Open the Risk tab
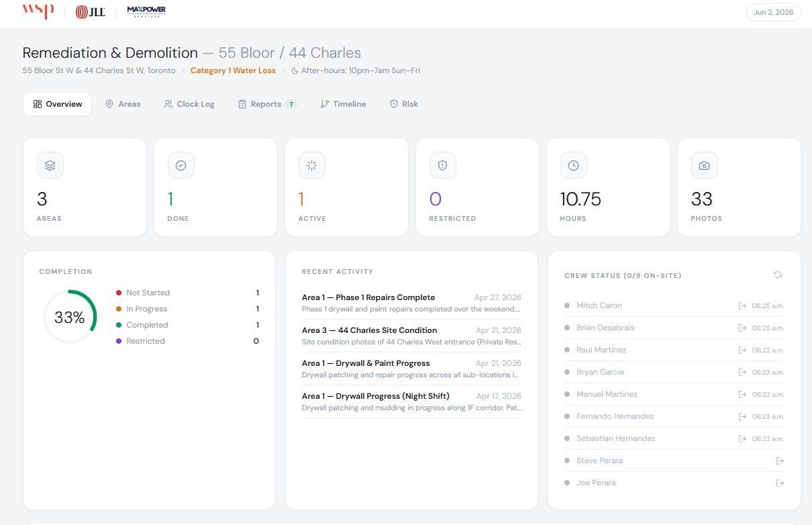The image size is (812, 525). [404, 104]
